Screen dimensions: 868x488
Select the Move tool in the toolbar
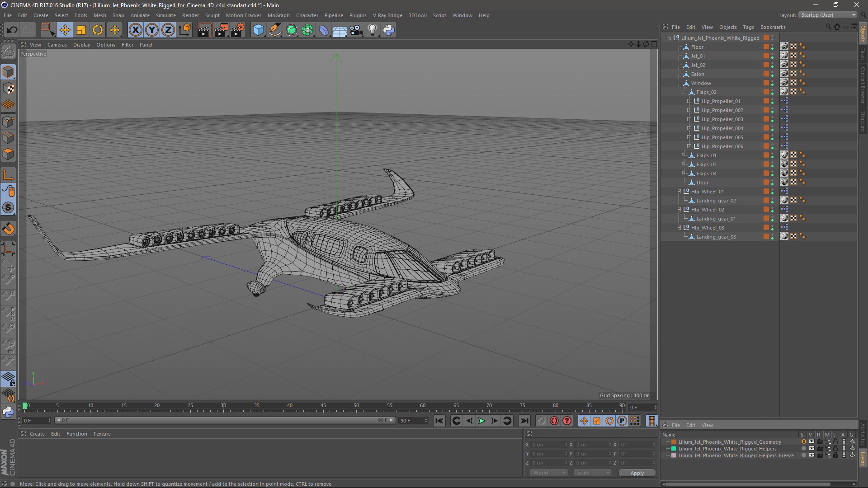[x=65, y=30]
